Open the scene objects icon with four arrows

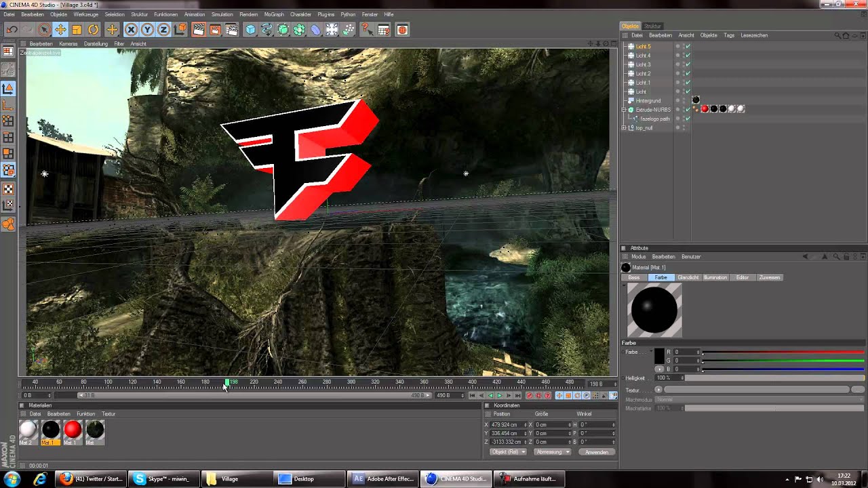tap(332, 30)
